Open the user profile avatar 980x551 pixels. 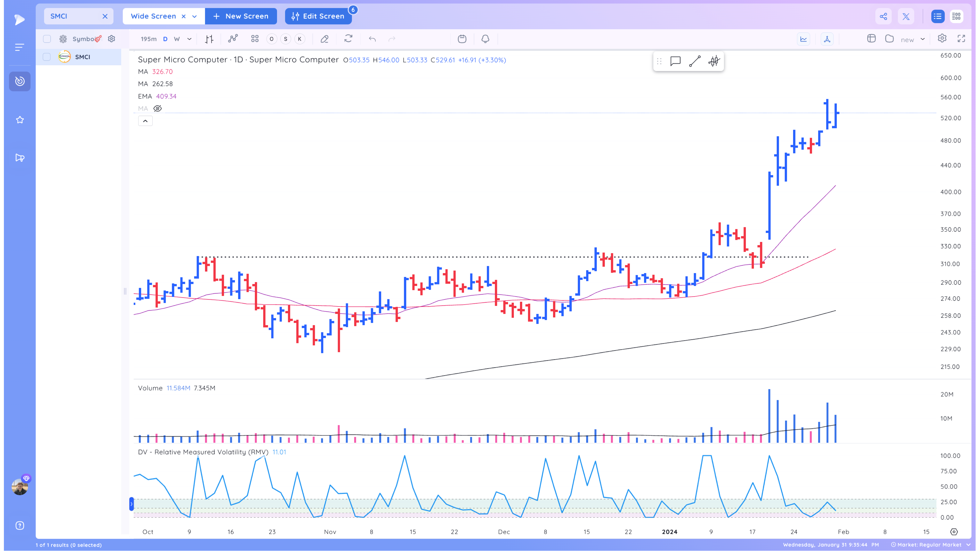click(x=20, y=487)
